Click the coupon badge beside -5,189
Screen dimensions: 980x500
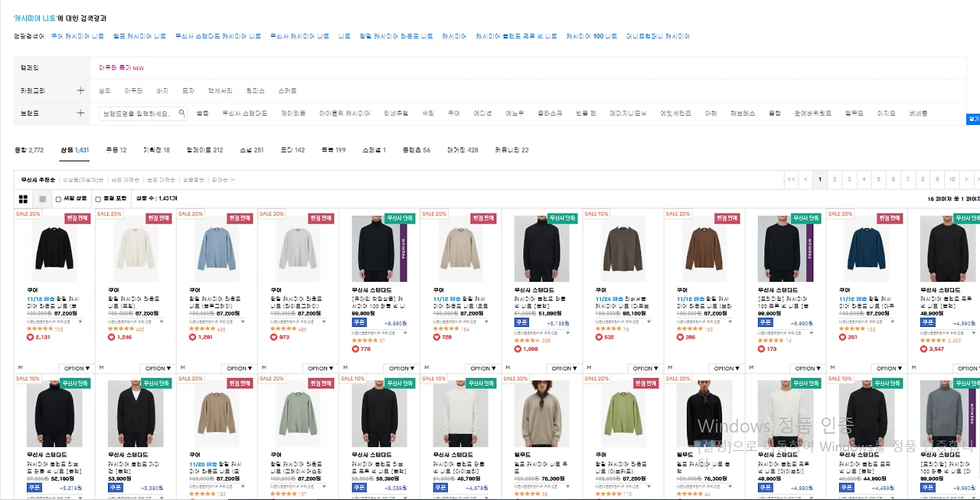tap(521, 322)
